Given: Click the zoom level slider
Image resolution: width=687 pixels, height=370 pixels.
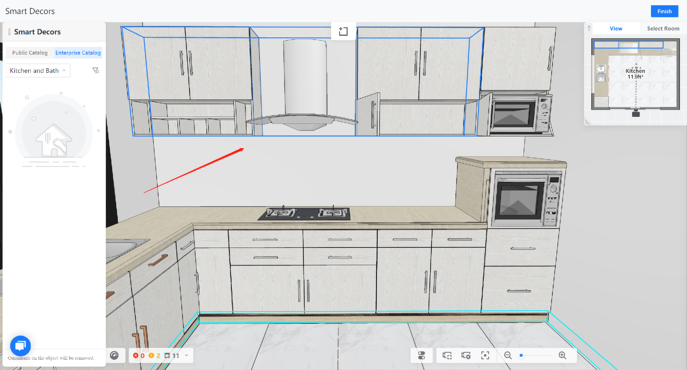Looking at the screenshot, I should [535, 356].
